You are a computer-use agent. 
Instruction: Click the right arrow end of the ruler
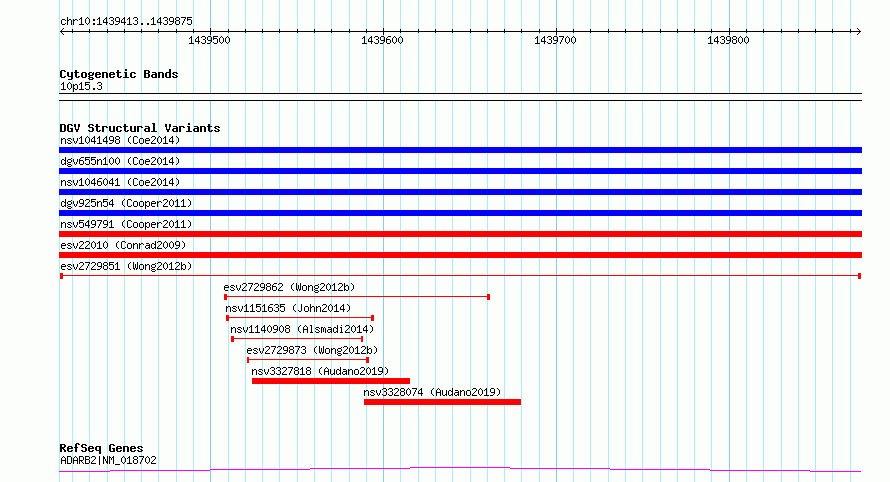(858, 32)
